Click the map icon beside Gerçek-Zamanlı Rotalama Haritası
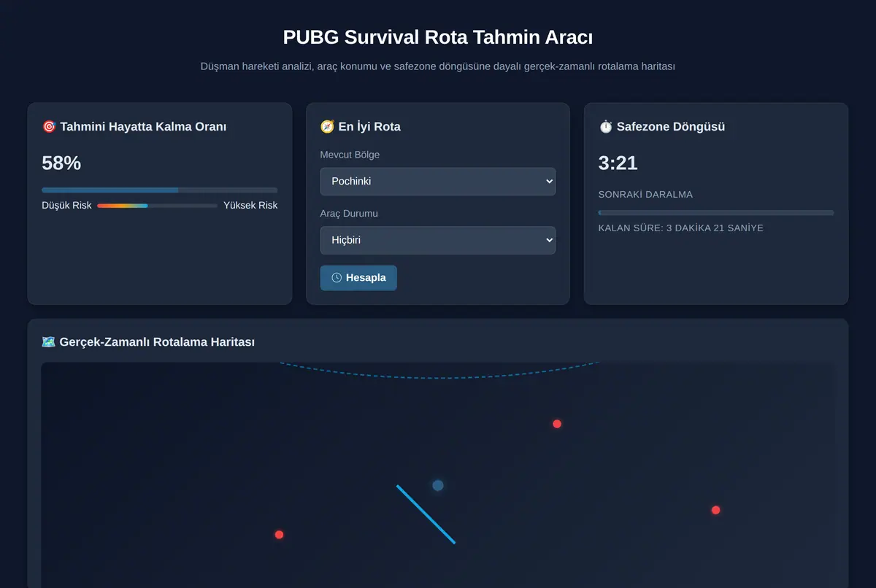876x588 pixels. [49, 341]
